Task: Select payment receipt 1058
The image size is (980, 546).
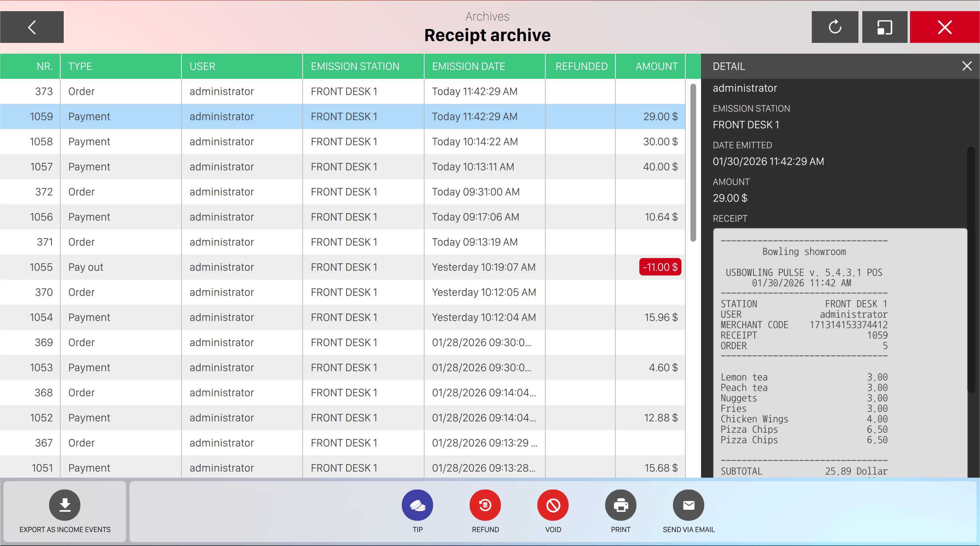Action: tap(243, 142)
